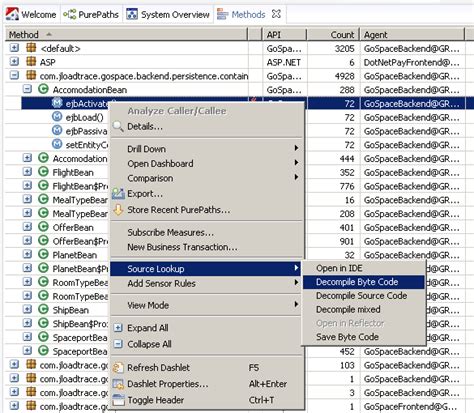Expand the <default> package node
The width and height of the screenshot is (474, 413).
point(14,48)
